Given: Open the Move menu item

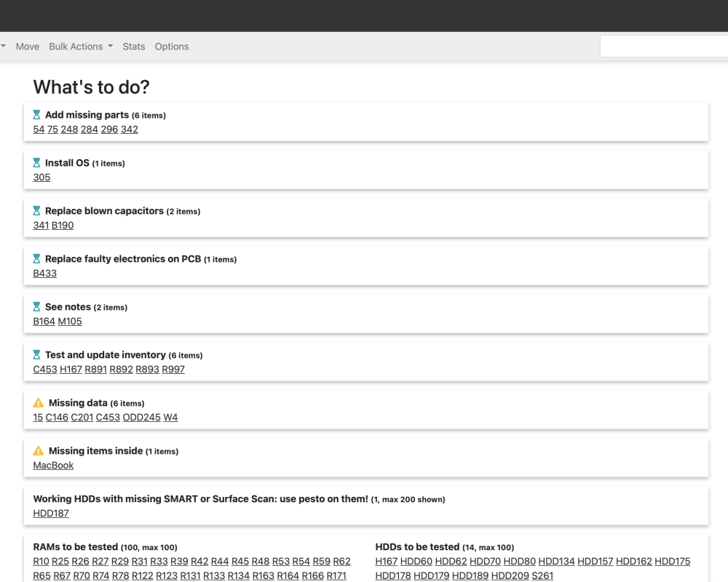Looking at the screenshot, I should coord(28,47).
